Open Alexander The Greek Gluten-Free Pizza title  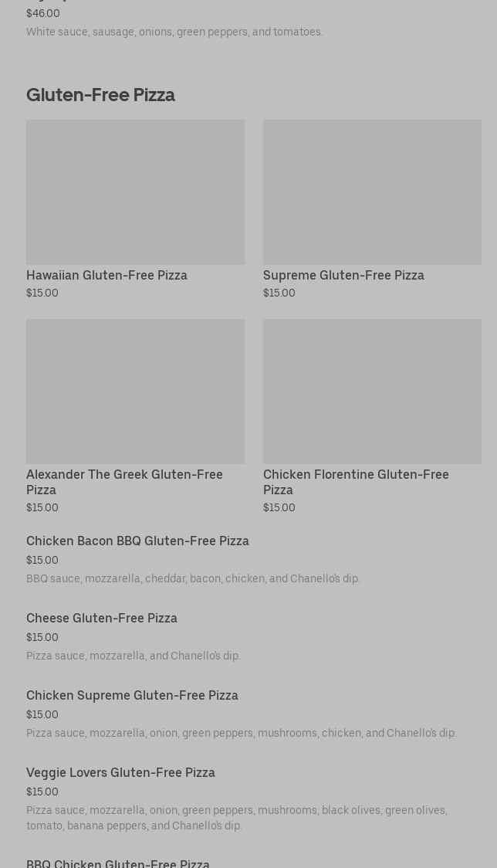[x=124, y=482]
